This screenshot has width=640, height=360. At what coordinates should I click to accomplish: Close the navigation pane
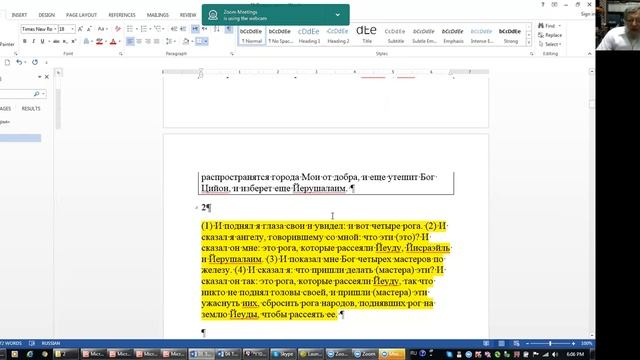click(47, 77)
